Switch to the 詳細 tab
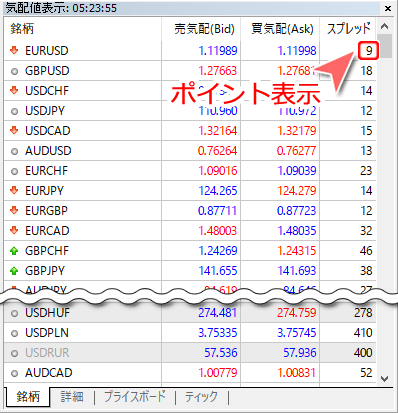The image size is (398, 413). (x=72, y=397)
